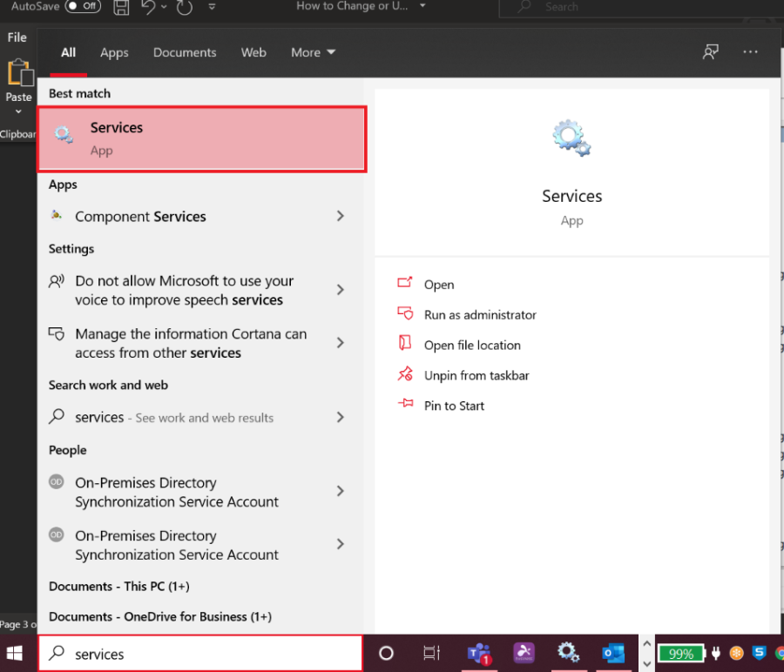Image resolution: width=784 pixels, height=672 pixels.
Task: Click the Unpin from taskbar icon
Action: (x=405, y=374)
